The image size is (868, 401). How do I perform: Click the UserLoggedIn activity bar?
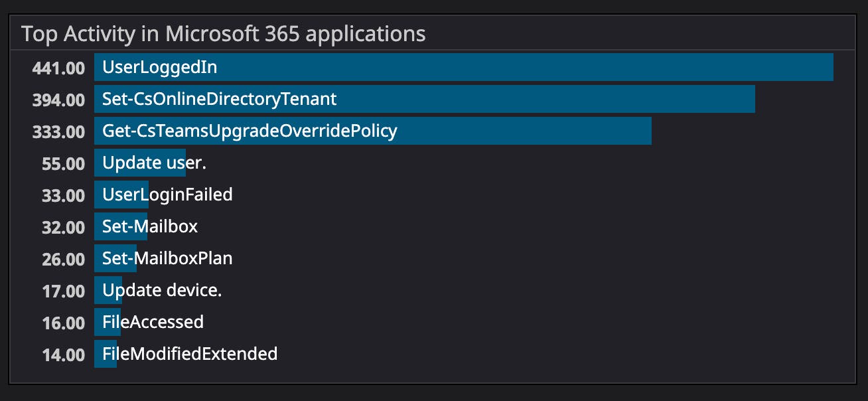pyautogui.click(x=465, y=67)
